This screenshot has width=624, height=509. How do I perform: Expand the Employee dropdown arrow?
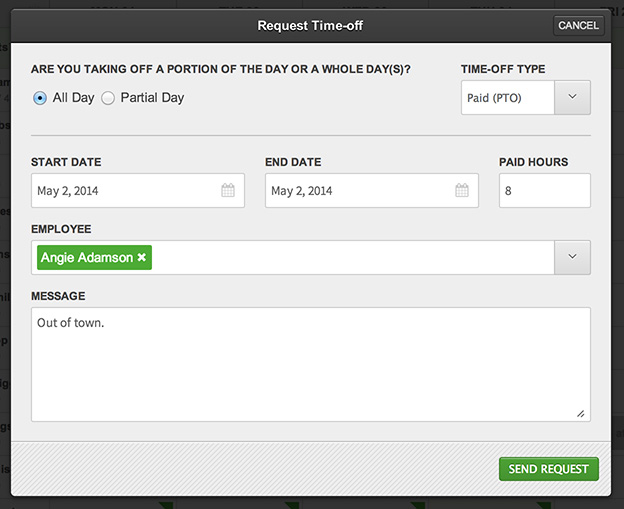pyautogui.click(x=572, y=257)
